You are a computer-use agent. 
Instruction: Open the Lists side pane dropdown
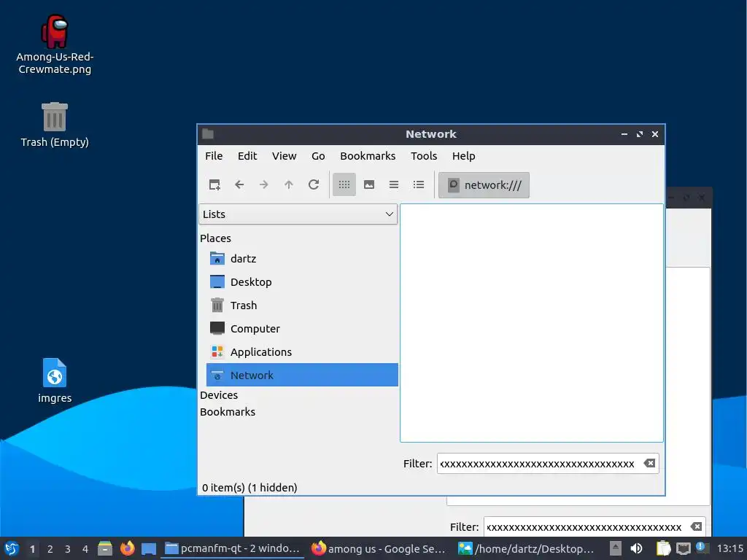(298, 214)
